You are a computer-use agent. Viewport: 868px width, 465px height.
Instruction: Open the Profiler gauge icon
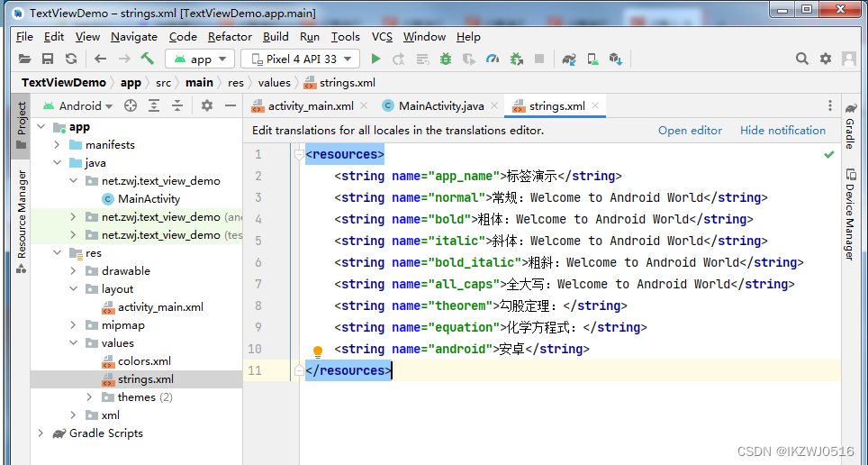[x=493, y=59]
